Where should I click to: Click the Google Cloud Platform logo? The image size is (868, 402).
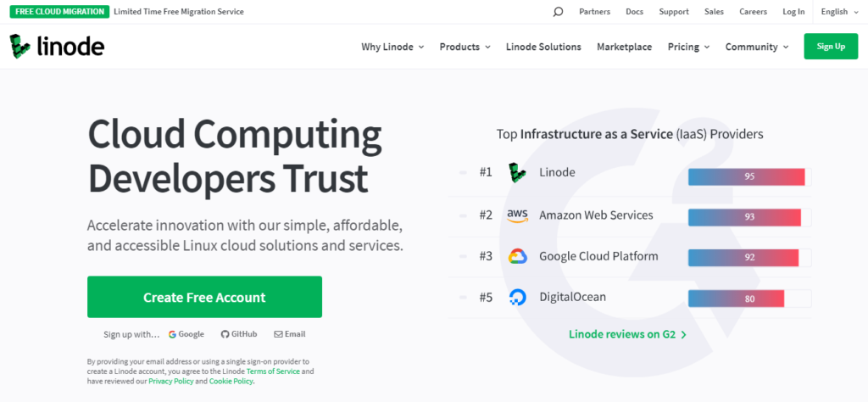pyautogui.click(x=517, y=256)
